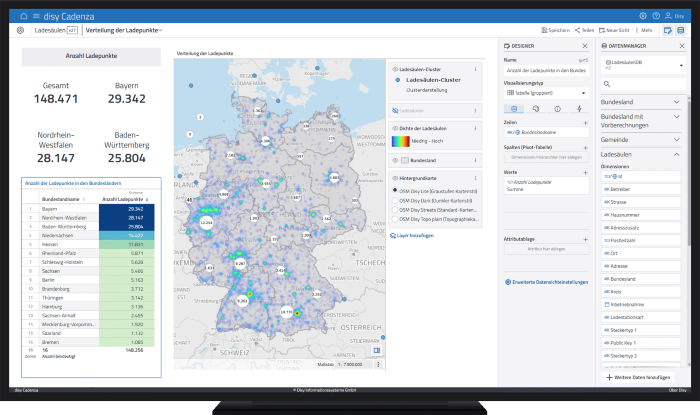The image size is (700, 415).
Task: Sort table by Bundeslandname column icon
Action: [83, 199]
